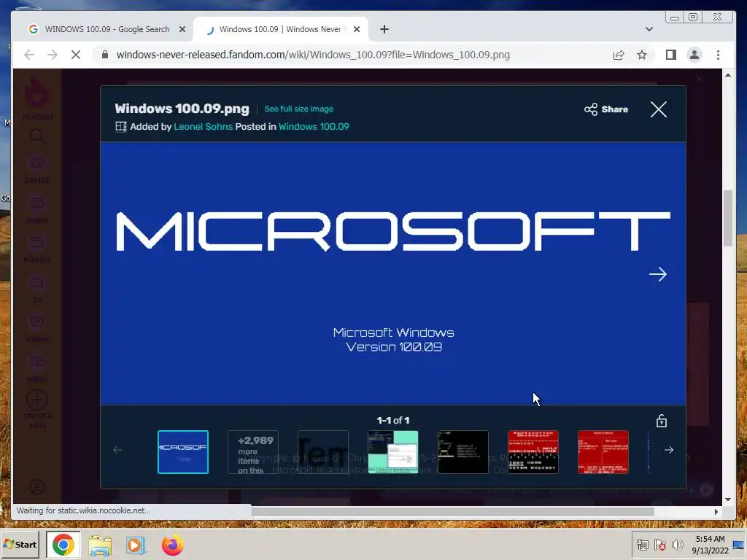Select the red Application error thumbnail

pyautogui.click(x=533, y=452)
